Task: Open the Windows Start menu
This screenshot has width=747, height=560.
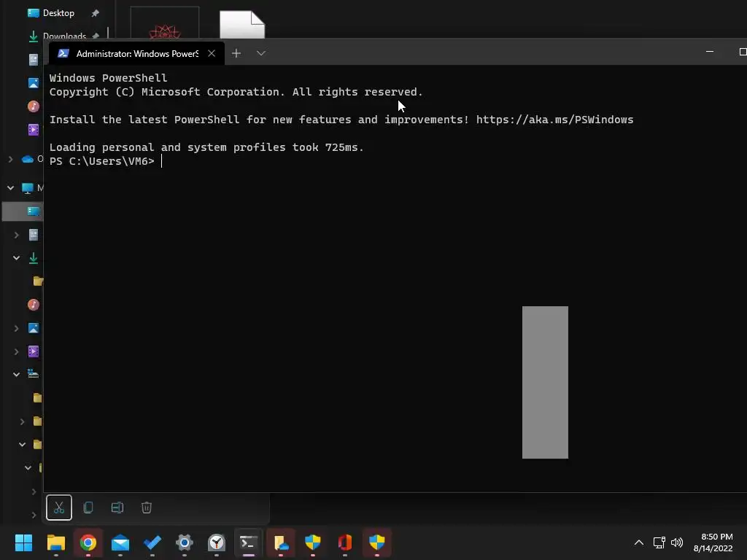Action: [x=23, y=542]
